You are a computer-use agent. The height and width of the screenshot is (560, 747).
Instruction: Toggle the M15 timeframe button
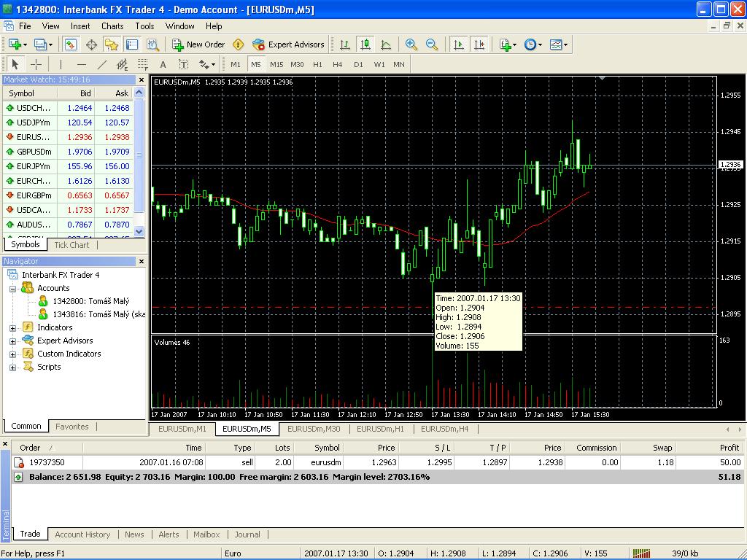pos(276,64)
